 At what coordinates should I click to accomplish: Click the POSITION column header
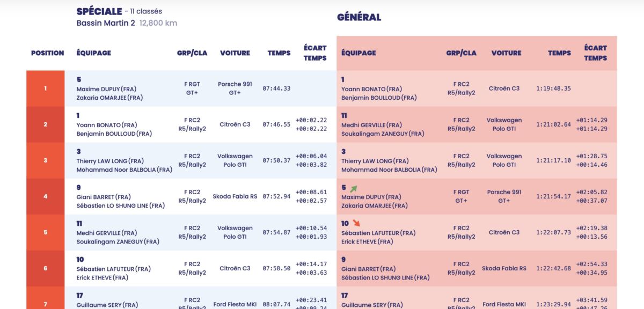47,53
